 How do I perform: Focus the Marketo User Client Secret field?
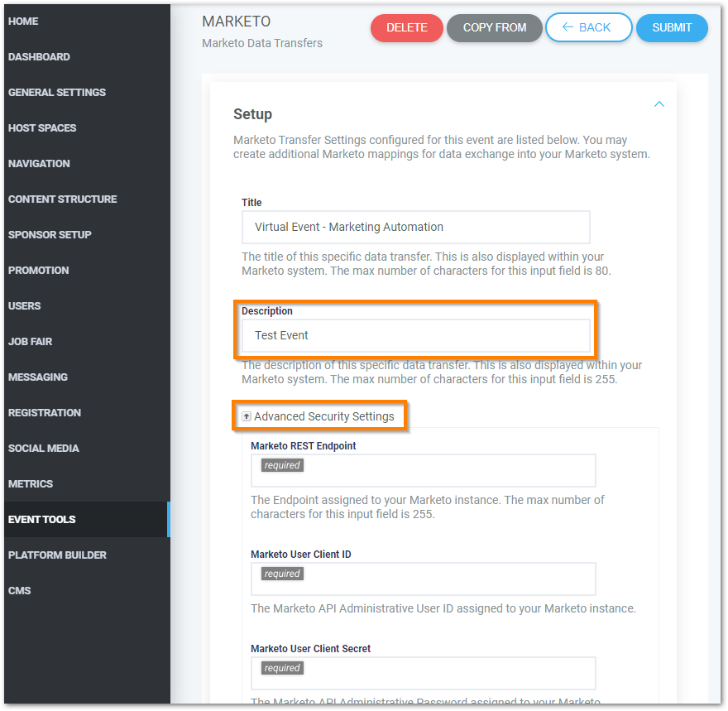[423, 674]
